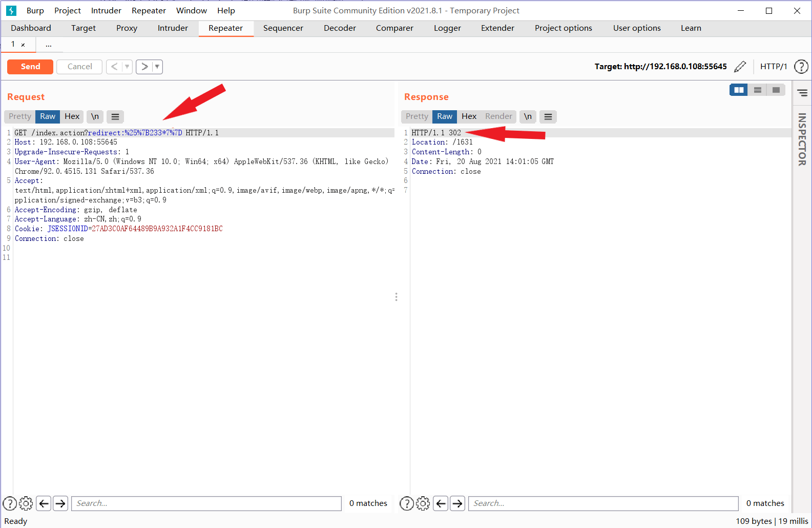Open the Intruder menu
812x528 pixels.
[106, 11]
